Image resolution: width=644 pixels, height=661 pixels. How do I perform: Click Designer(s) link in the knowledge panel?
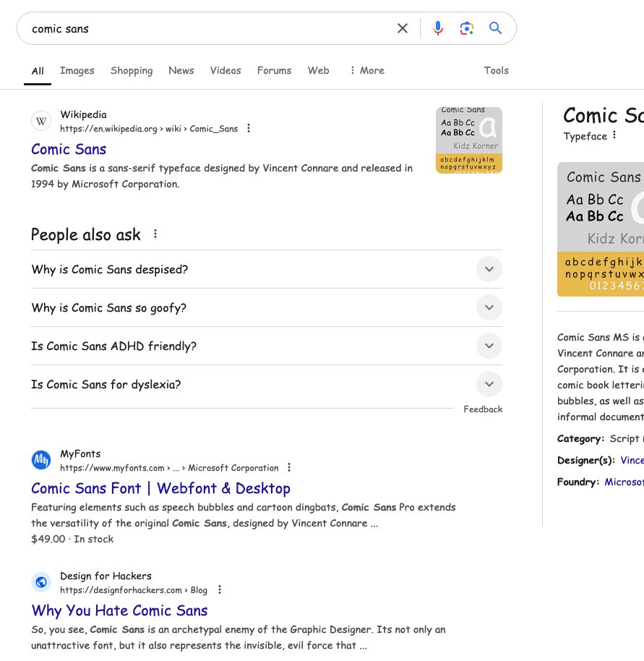pos(632,461)
